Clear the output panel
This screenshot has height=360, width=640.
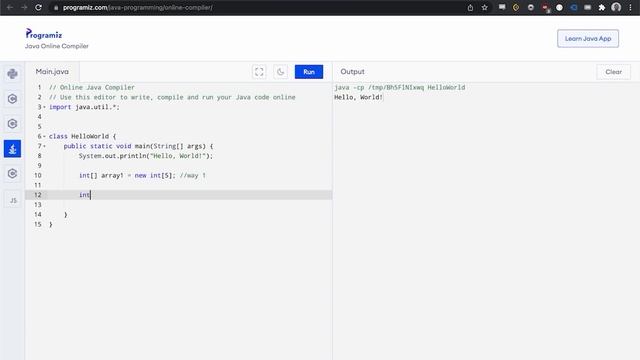pyautogui.click(x=613, y=72)
